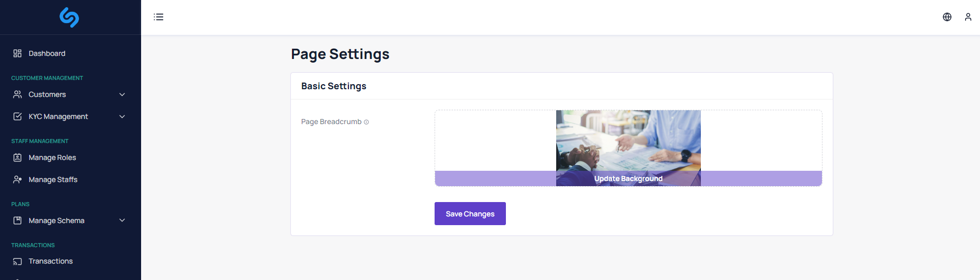Click the Manage Roles badge icon
980x280 pixels.
17,157
